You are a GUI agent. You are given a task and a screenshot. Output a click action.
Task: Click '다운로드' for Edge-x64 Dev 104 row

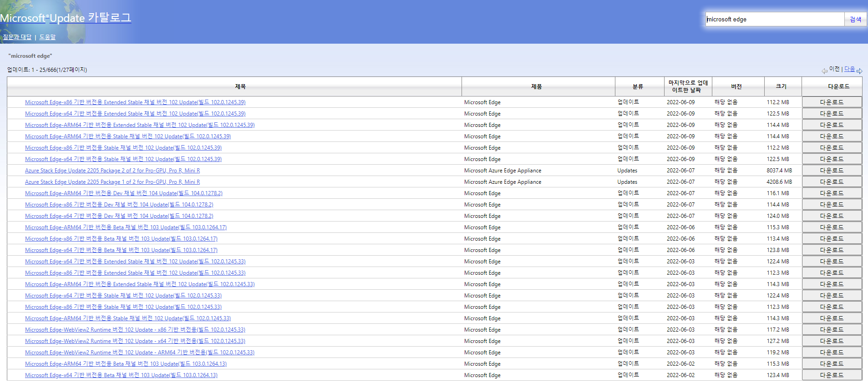832,216
